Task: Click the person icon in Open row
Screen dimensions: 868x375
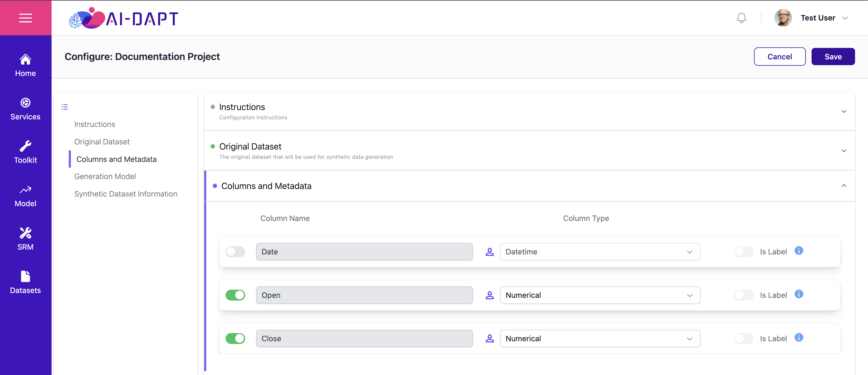Action: [x=489, y=295]
